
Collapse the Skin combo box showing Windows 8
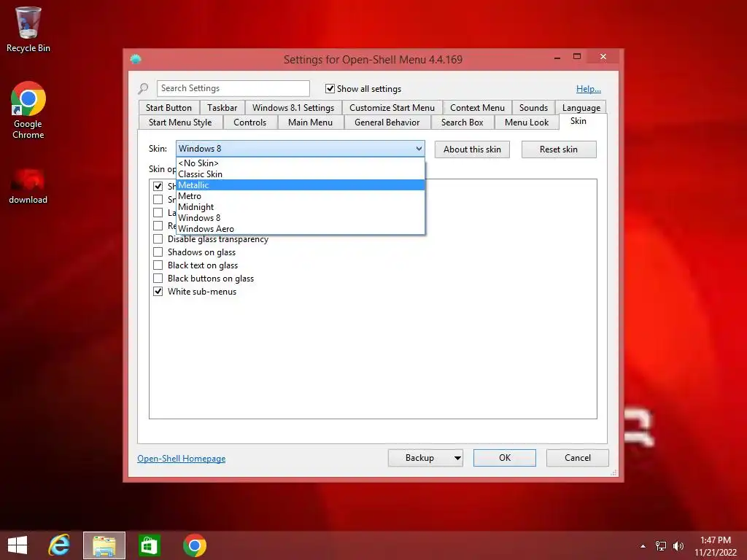pos(300,149)
